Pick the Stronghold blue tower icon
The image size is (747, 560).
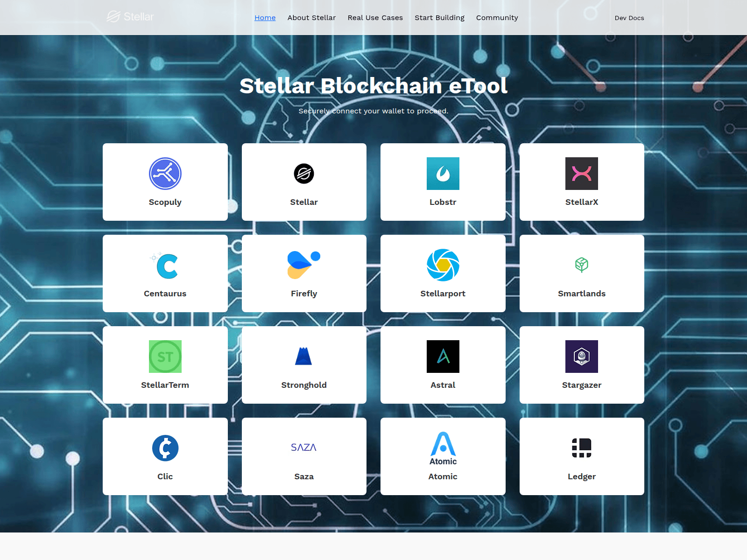(x=304, y=356)
